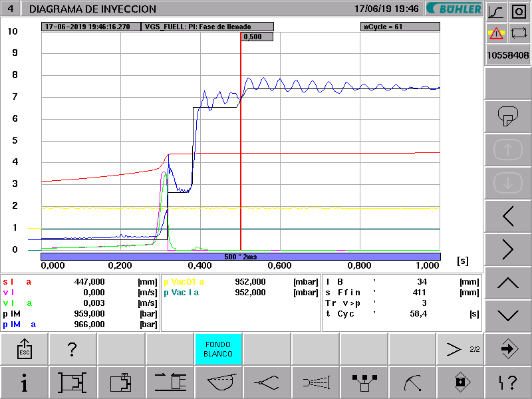Image resolution: width=532 pixels, height=399 pixels.
Task: Click the 959,000 bar value
Action: 89,314
